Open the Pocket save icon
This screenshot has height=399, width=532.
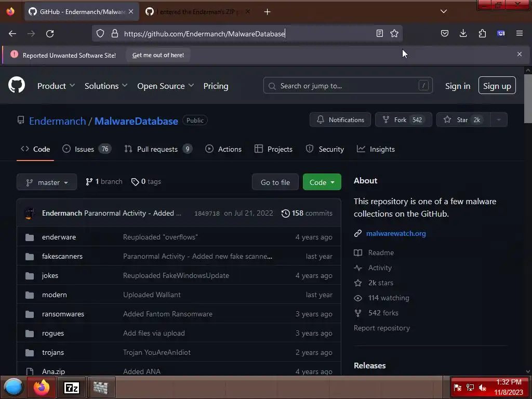[445, 33]
